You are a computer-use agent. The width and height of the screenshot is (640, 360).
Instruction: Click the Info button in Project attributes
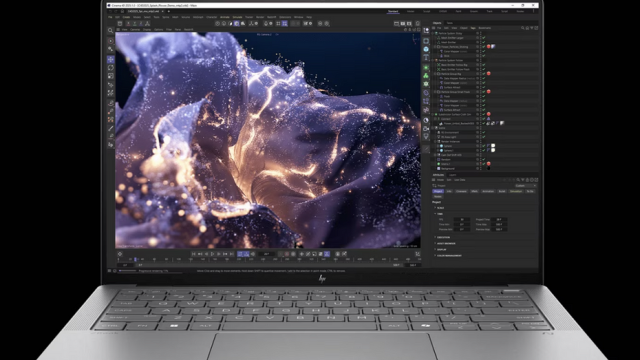pyautogui.click(x=449, y=191)
